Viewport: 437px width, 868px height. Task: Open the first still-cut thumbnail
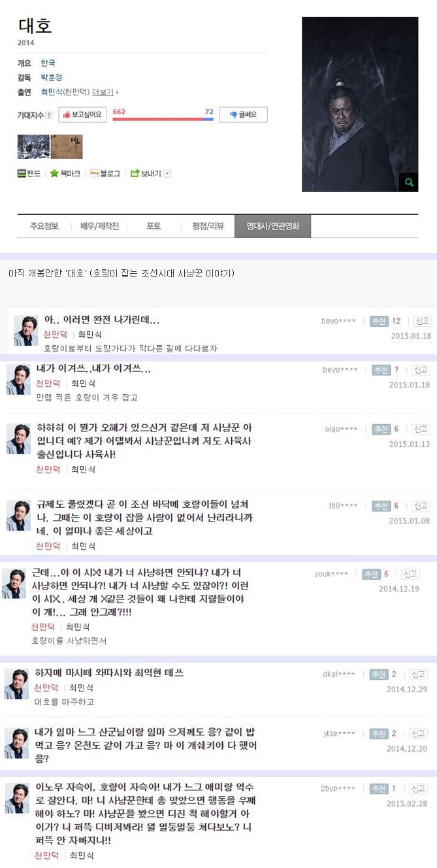[33, 146]
